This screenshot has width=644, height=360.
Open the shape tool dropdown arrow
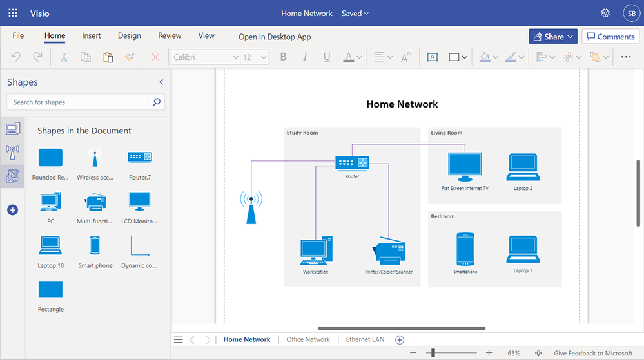pos(465,57)
